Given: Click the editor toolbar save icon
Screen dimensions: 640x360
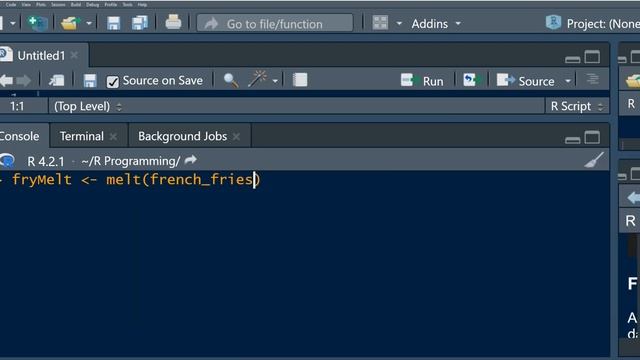Looking at the screenshot, I should pos(89,80).
